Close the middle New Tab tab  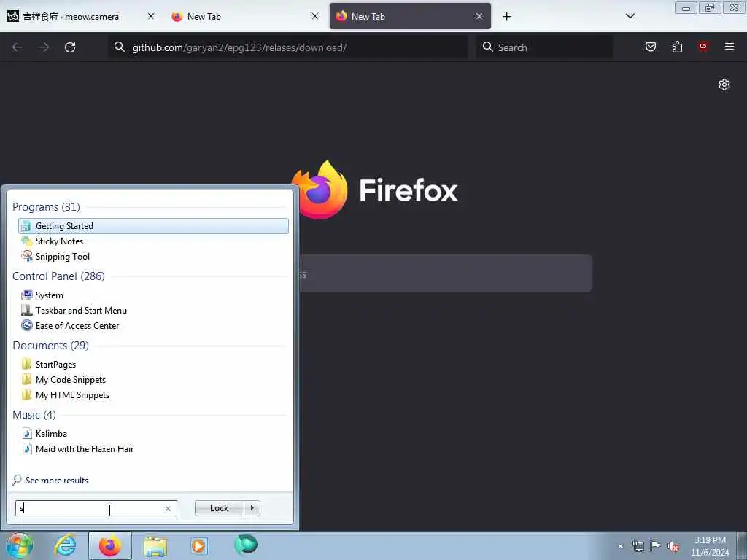tap(315, 16)
